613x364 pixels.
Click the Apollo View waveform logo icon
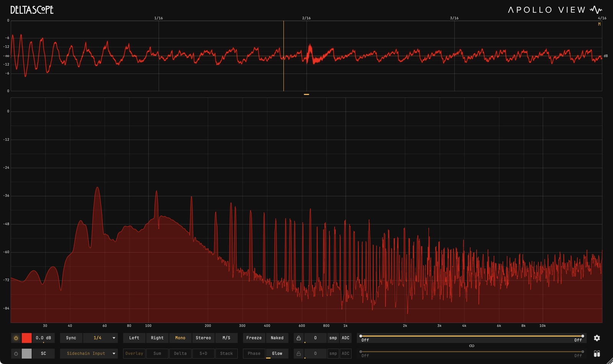point(596,10)
